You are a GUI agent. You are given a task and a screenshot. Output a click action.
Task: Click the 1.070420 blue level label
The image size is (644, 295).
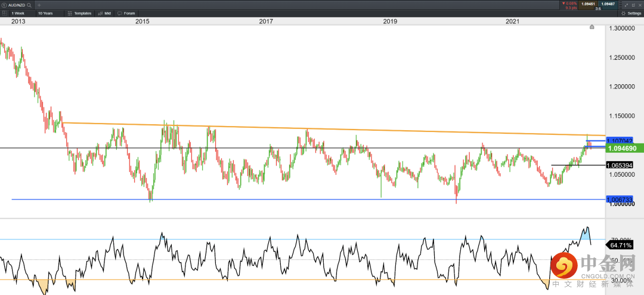618,142
